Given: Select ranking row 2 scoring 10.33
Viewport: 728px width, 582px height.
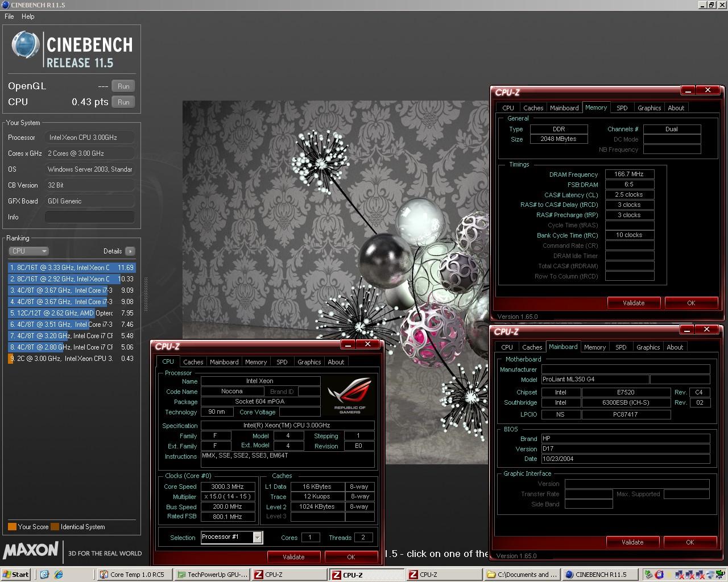Looking at the screenshot, I should [x=72, y=279].
